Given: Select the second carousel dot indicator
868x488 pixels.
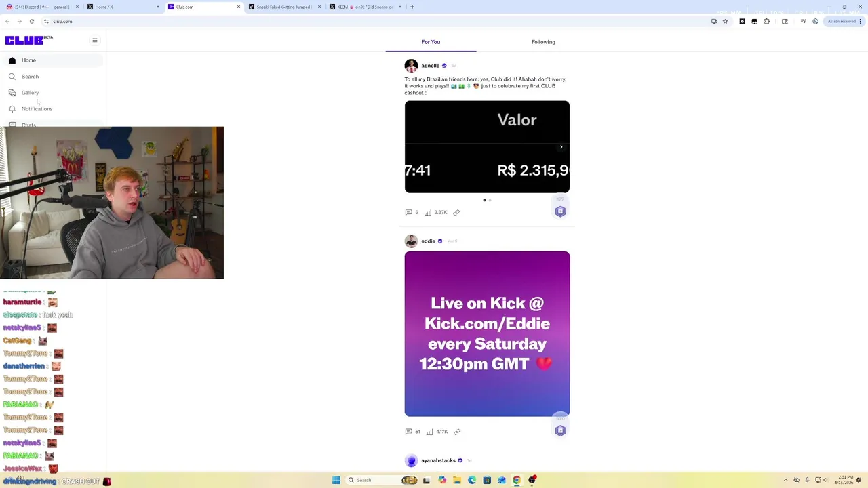Looking at the screenshot, I should 490,201.
